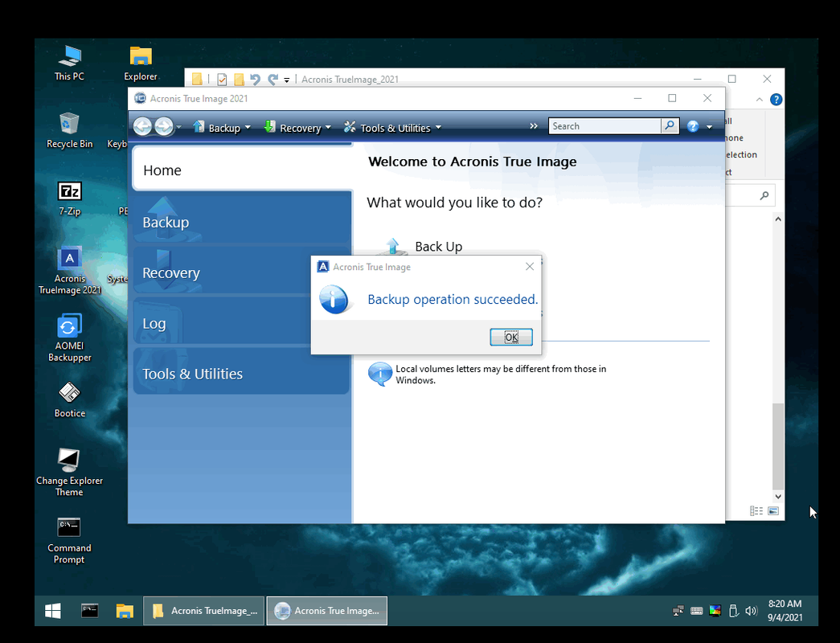This screenshot has width=840, height=643.
Task: Collapse the Explorer window ribbon chevron
Action: [x=760, y=100]
